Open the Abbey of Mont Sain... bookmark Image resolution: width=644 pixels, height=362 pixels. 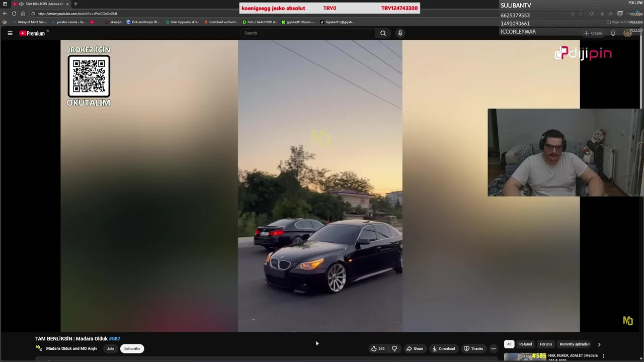[30, 22]
